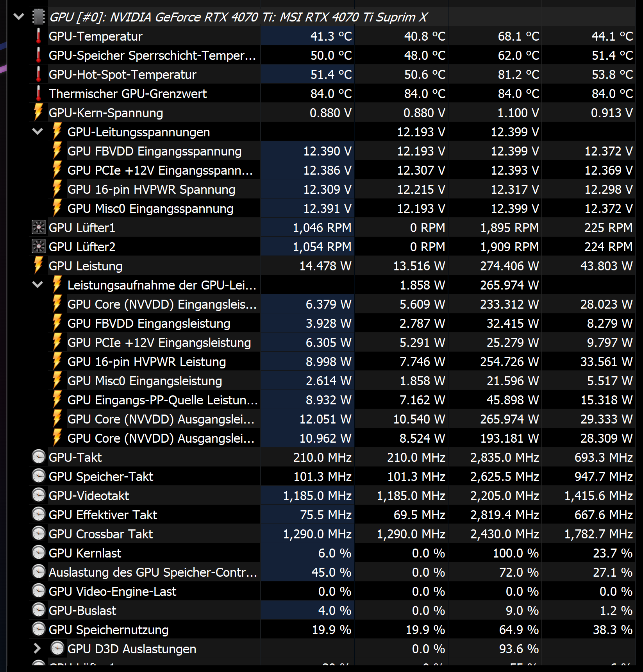This screenshot has height=672, width=643.
Task: Collapse the Leistungsaufnahme der GPU group
Action: (38, 285)
